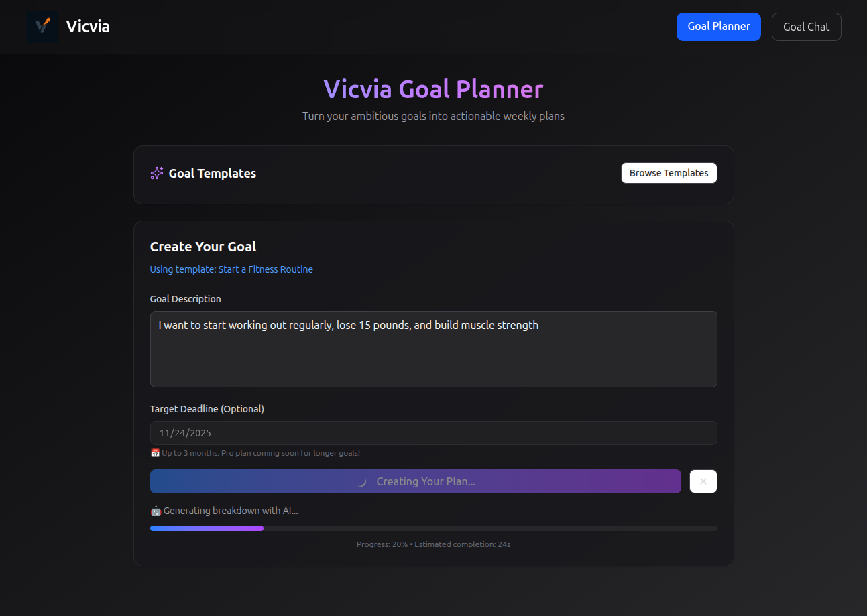This screenshot has height=616, width=867.
Task: Click the sparkles icon beside Goal Templates
Action: click(156, 173)
